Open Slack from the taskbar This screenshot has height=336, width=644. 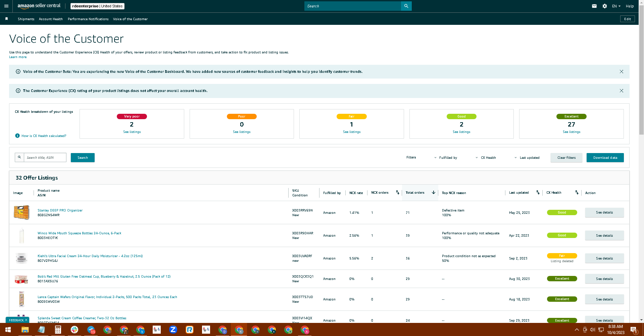tap(75, 330)
